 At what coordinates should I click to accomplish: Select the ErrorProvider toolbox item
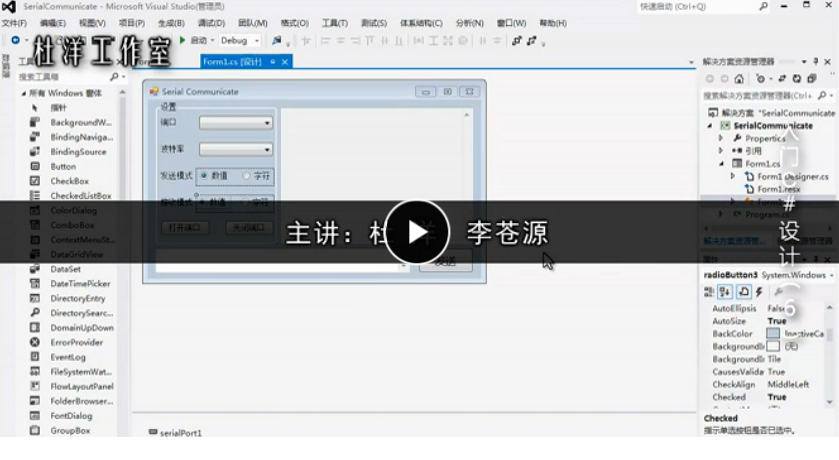(77, 342)
